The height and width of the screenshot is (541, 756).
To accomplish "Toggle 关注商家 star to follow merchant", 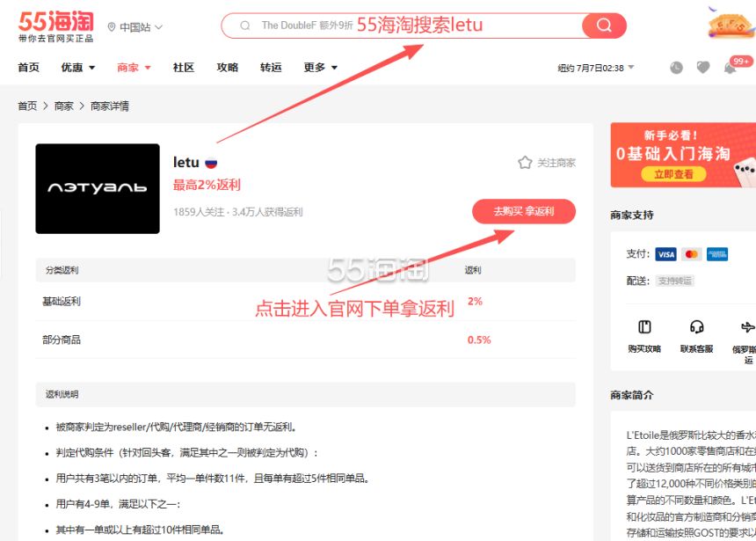I will coord(525,163).
